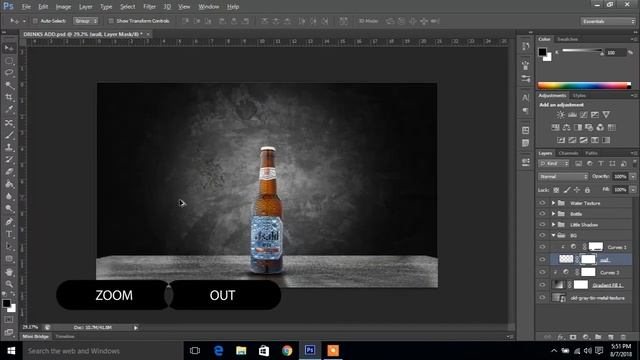Viewport: 640px width, 360px height.
Task: Click the foreground color swatch in Color panel
Action: click(x=542, y=52)
